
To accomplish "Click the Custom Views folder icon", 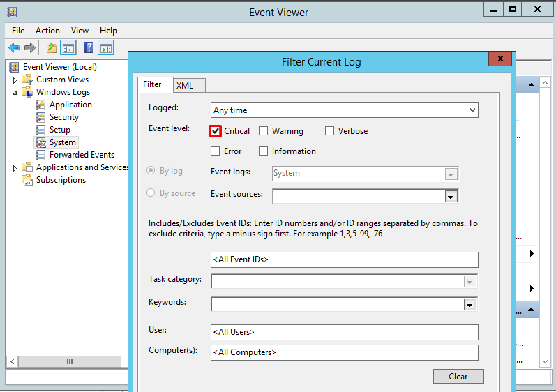I will (x=27, y=80).
